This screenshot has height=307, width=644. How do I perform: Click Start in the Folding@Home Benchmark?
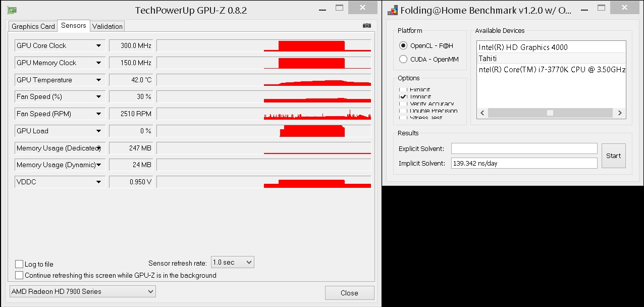click(613, 156)
